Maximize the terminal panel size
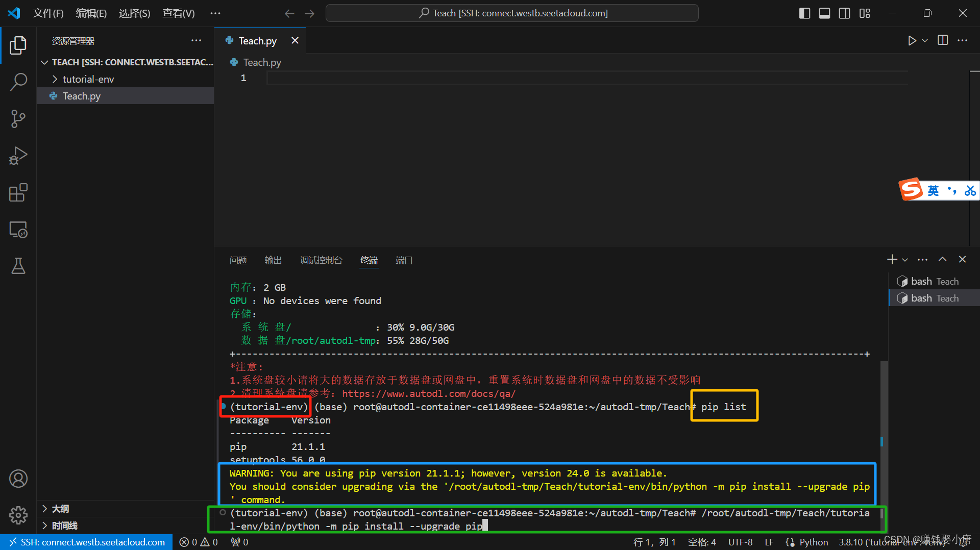980x550 pixels. coord(942,260)
